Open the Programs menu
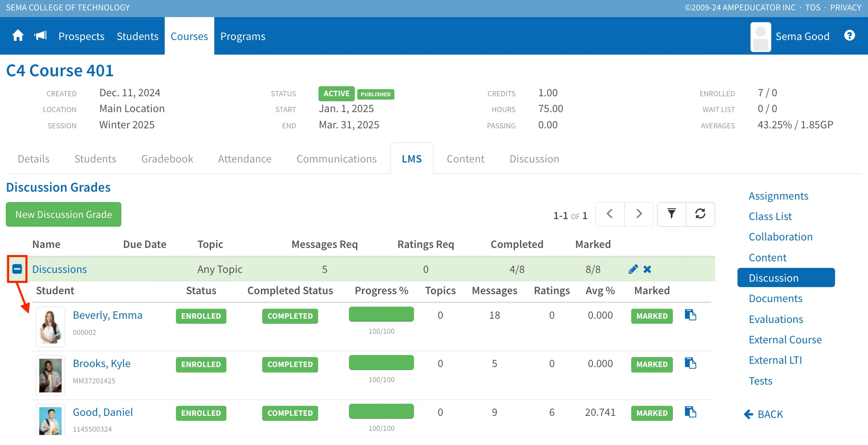The width and height of the screenshot is (868, 445). click(x=243, y=36)
